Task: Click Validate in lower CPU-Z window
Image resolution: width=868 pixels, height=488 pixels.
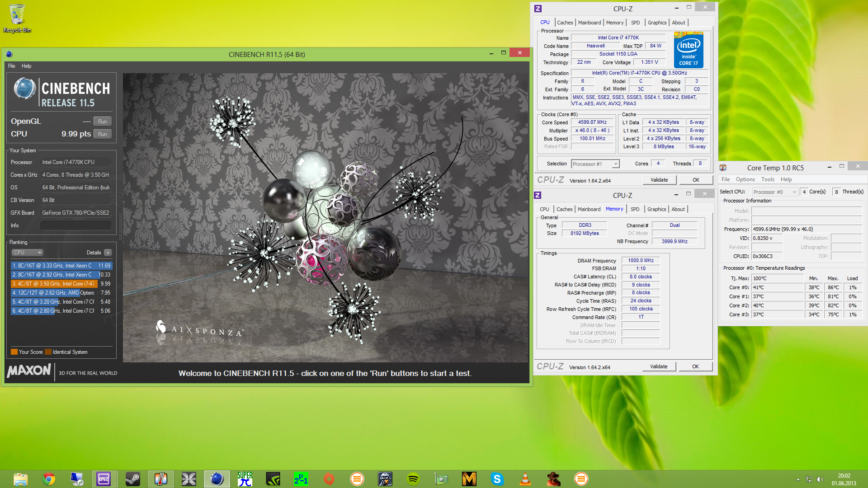Action: click(659, 366)
